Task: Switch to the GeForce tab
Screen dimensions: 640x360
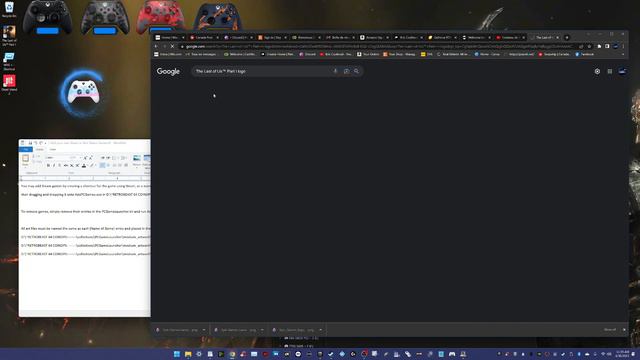Action: pyautogui.click(x=442, y=38)
